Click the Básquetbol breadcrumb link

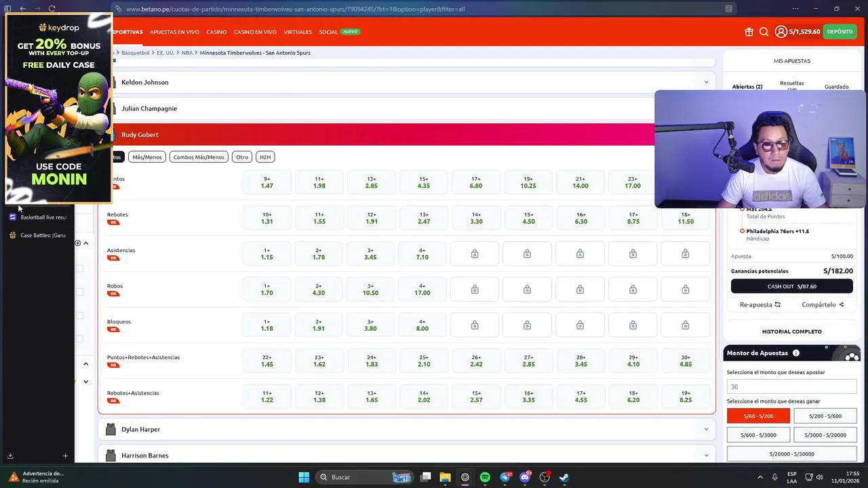tap(136, 53)
